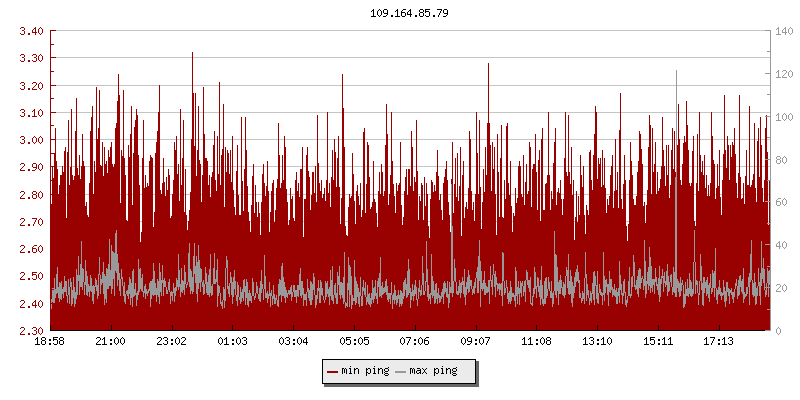Click the 18:58 time axis label

tap(50, 342)
